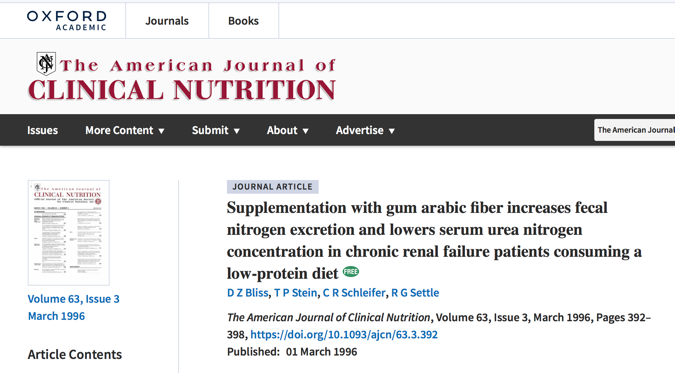Go to the Books tab
This screenshot has height=373, width=675.
[x=244, y=21]
